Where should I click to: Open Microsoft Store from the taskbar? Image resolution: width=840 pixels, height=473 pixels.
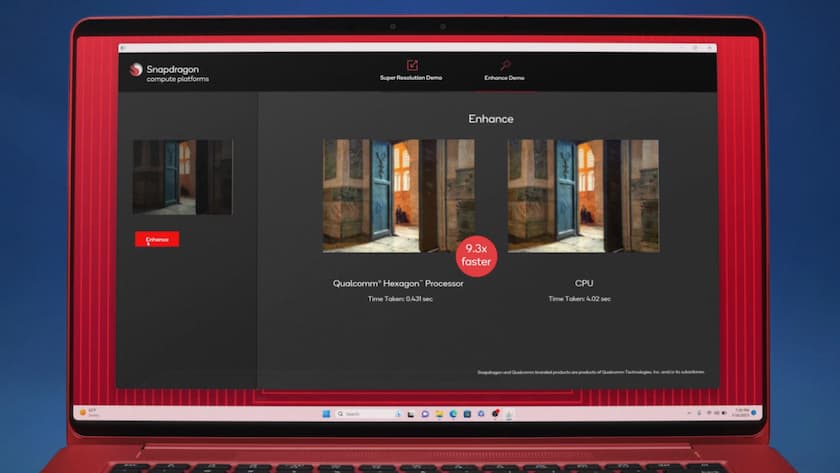(x=467, y=414)
